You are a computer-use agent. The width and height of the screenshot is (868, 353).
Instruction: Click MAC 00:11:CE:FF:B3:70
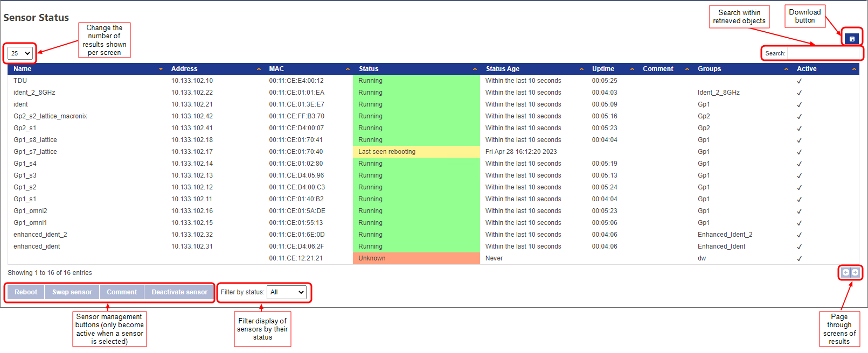(297, 116)
